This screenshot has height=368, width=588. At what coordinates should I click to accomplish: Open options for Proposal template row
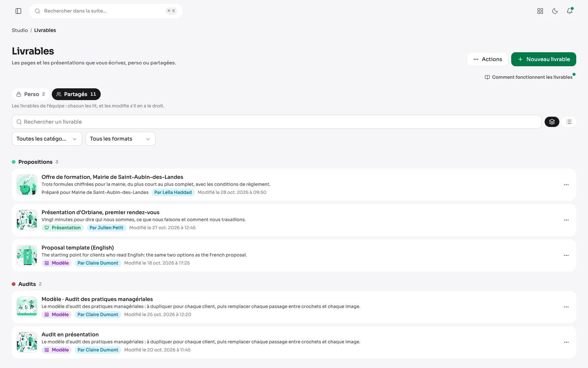566,255
